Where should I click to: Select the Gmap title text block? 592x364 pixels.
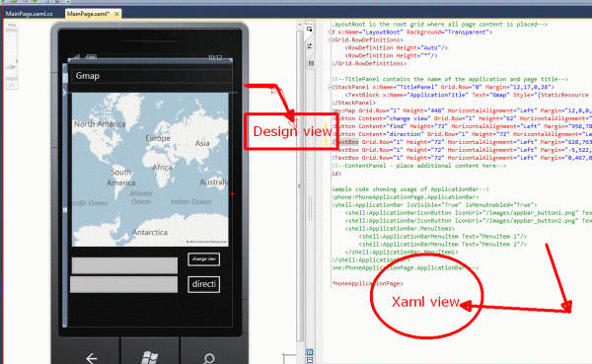[88, 76]
